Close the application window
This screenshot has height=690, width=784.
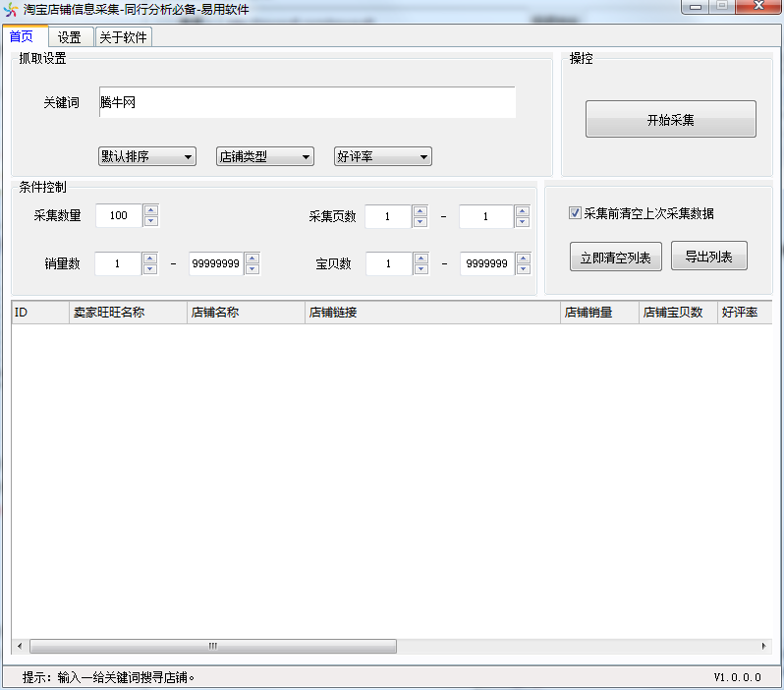pyautogui.click(x=759, y=7)
